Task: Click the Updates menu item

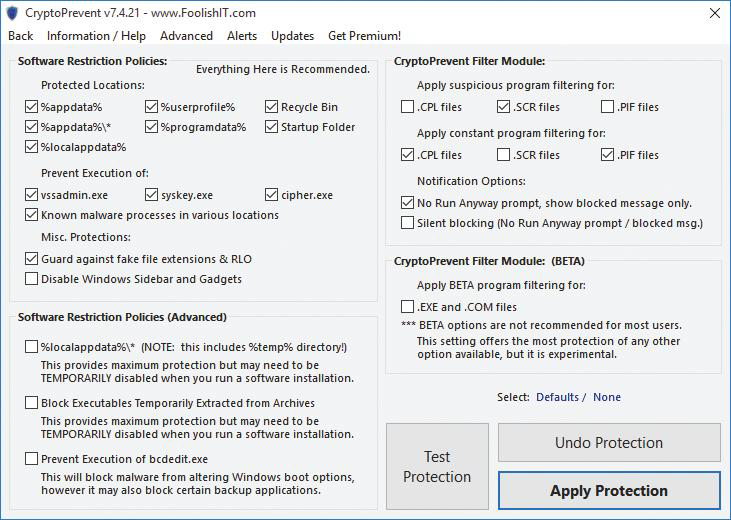Action: [x=292, y=36]
